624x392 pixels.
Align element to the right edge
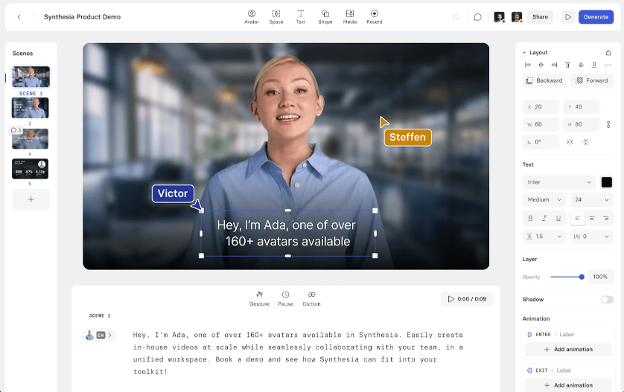(554, 65)
